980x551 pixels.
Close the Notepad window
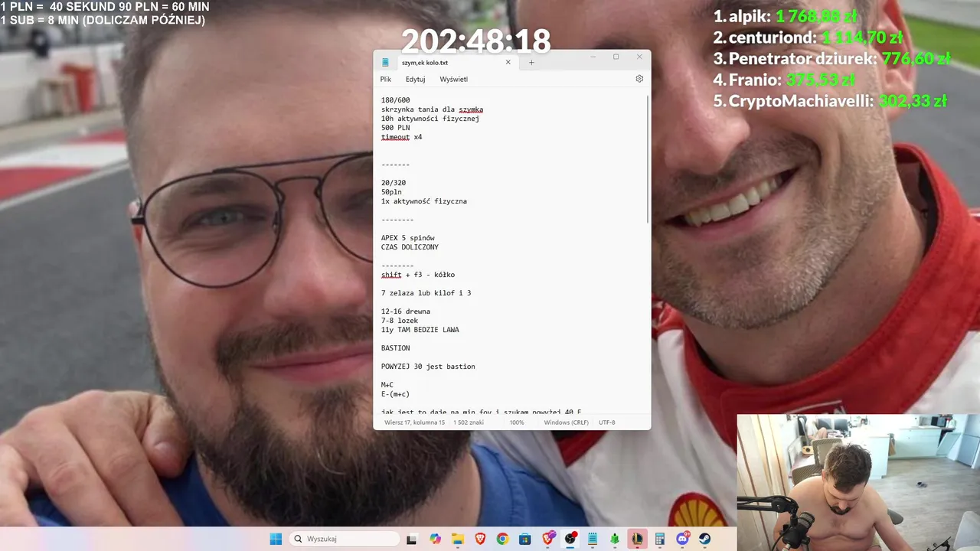click(639, 57)
